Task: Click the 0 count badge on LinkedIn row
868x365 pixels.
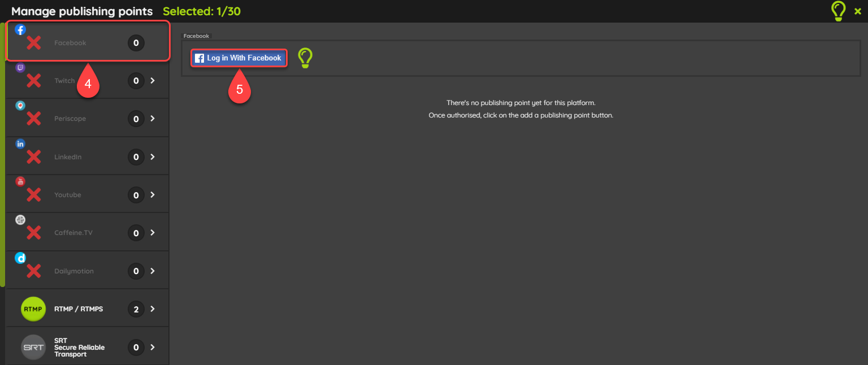Action: click(136, 157)
